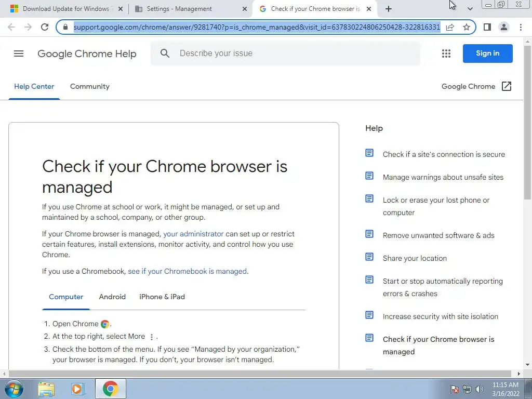Image resolution: width=532 pixels, height=399 pixels.
Task: Open the hamburger main menu
Action: click(19, 54)
